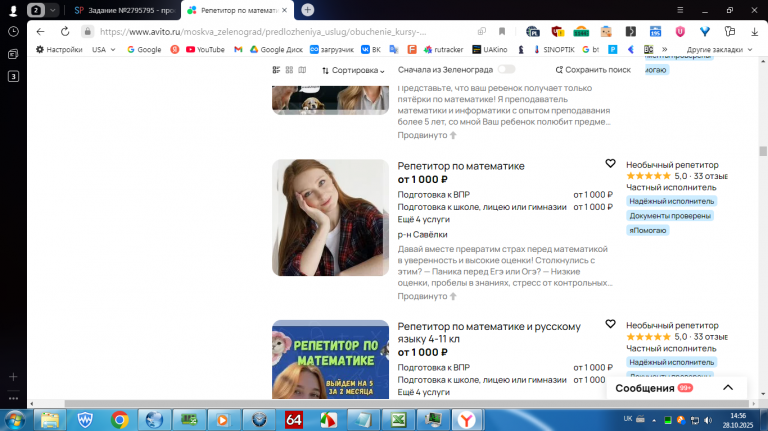Click the 'яПомогаю' badge
This screenshot has height=431, width=768.
click(648, 230)
